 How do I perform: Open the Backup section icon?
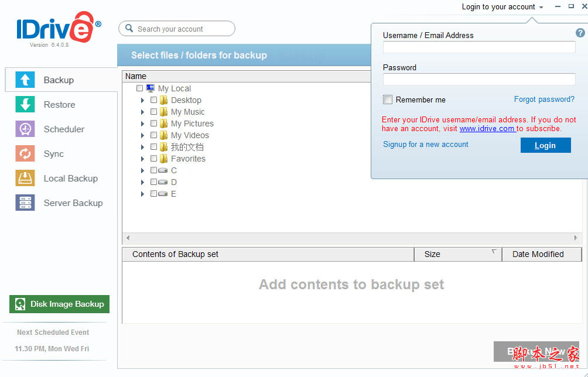pos(25,80)
